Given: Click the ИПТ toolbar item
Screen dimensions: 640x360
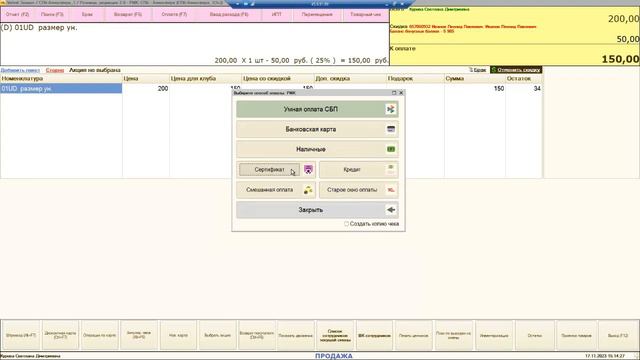Looking at the screenshot, I should (277, 14).
